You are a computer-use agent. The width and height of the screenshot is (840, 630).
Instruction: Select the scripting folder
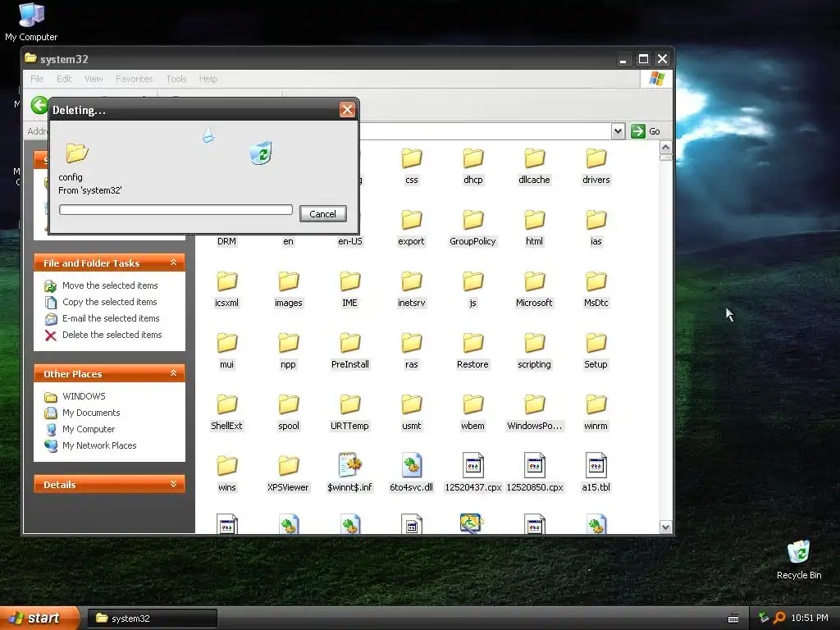pyautogui.click(x=534, y=351)
